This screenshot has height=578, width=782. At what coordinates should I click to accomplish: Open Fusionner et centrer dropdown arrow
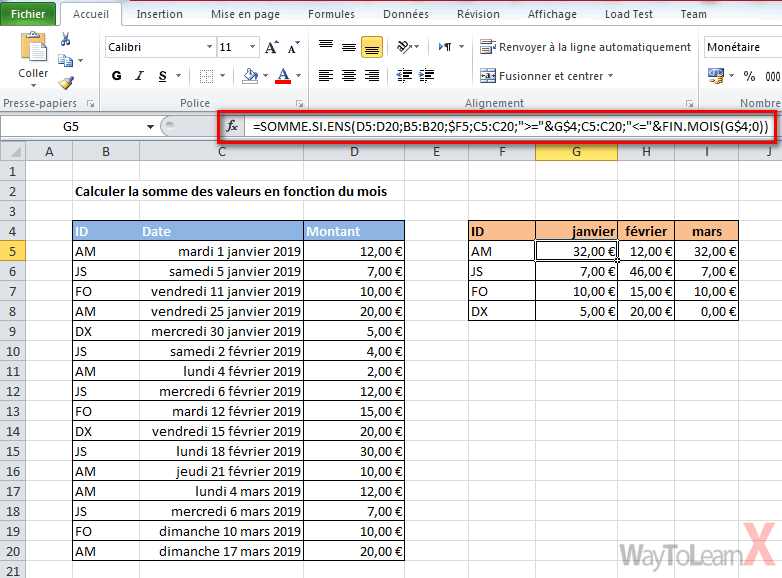[610, 76]
